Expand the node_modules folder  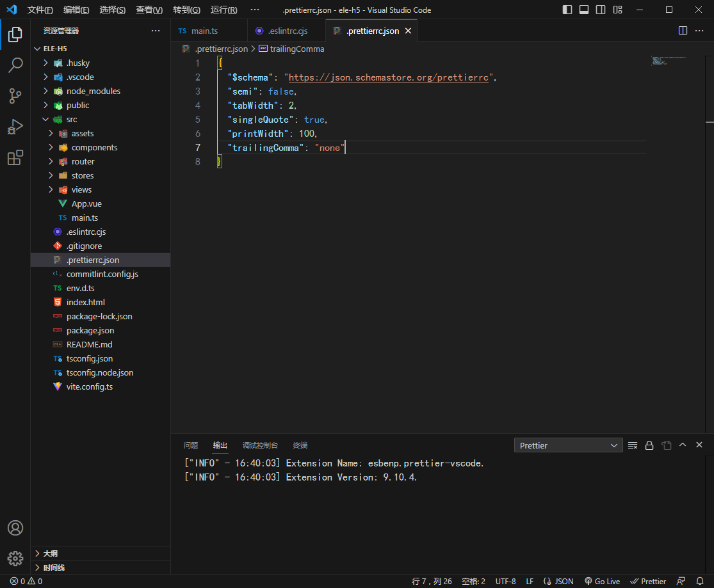[x=93, y=91]
